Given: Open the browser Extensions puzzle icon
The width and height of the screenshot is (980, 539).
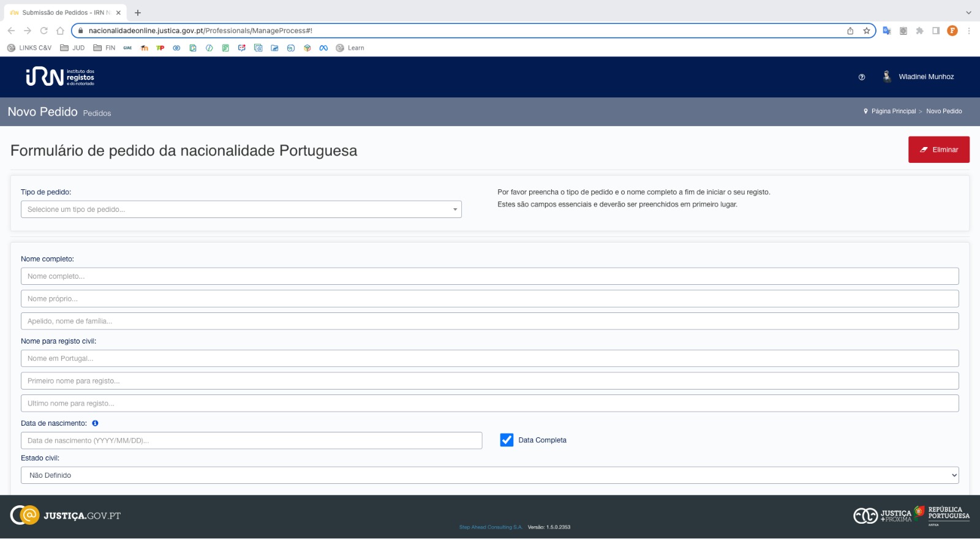Looking at the screenshot, I should tap(919, 31).
